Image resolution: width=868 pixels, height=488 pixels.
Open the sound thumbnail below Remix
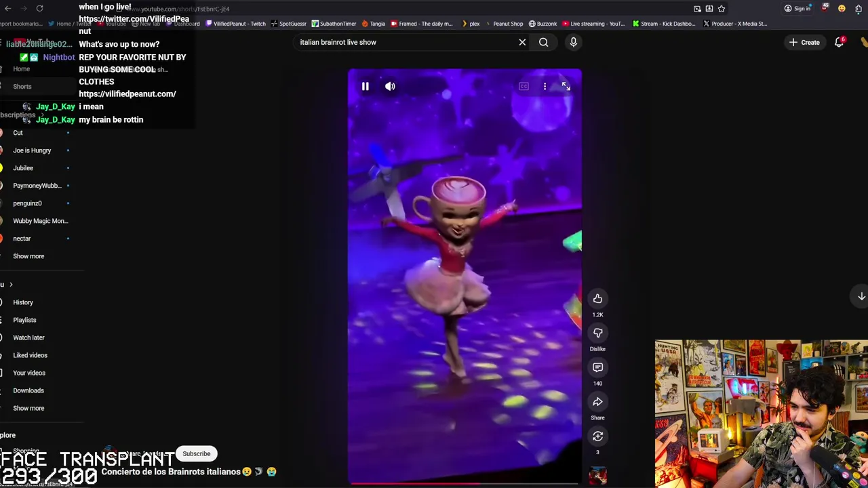pyautogui.click(x=597, y=476)
